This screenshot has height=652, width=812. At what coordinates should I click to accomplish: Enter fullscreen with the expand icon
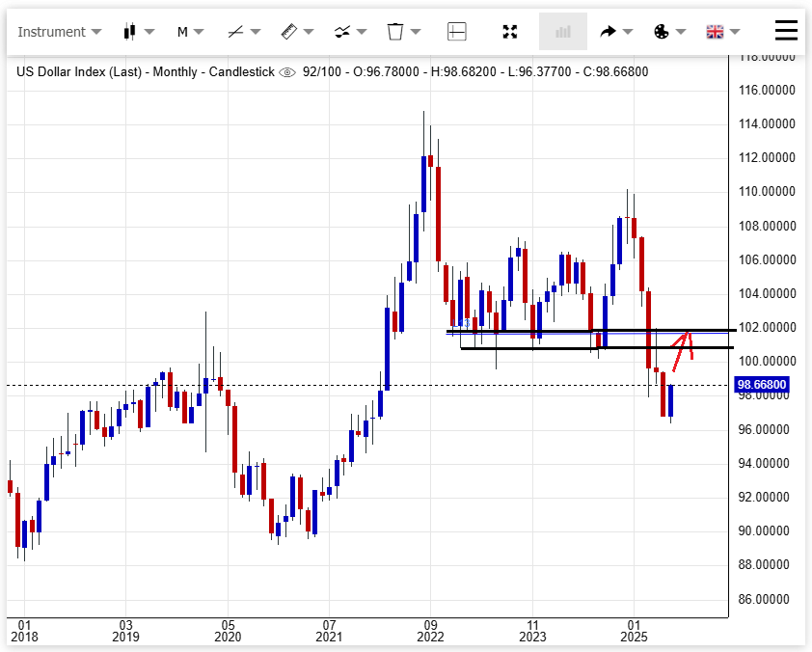(x=510, y=32)
